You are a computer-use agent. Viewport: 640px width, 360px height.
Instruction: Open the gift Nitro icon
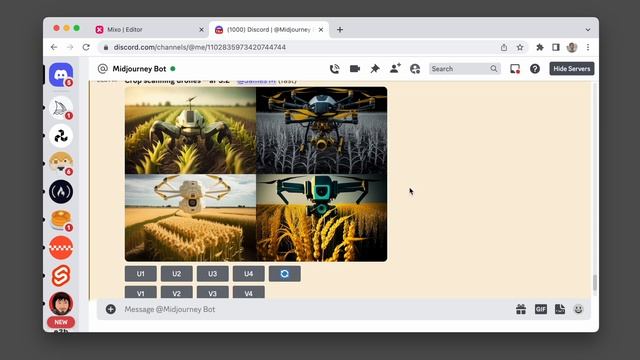pyautogui.click(x=521, y=309)
